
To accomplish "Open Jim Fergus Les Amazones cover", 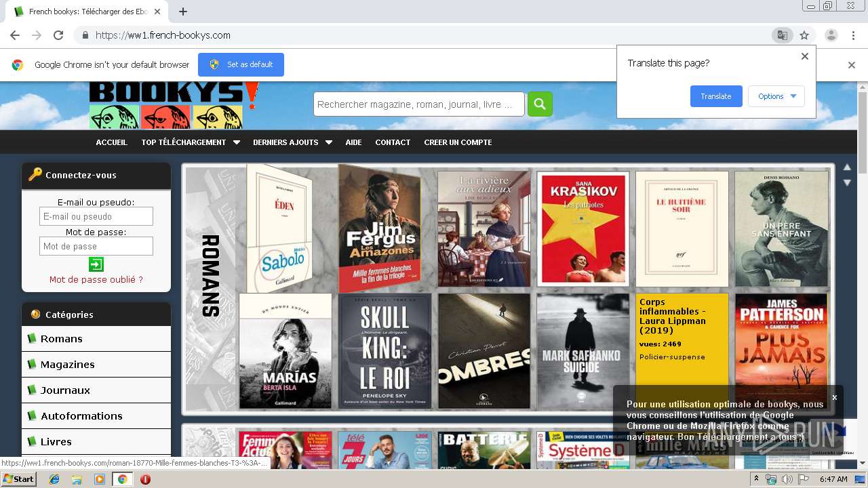I will click(380, 228).
